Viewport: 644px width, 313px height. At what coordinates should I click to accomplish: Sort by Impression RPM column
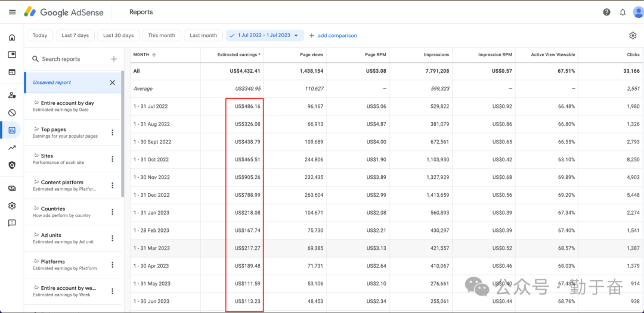point(495,55)
